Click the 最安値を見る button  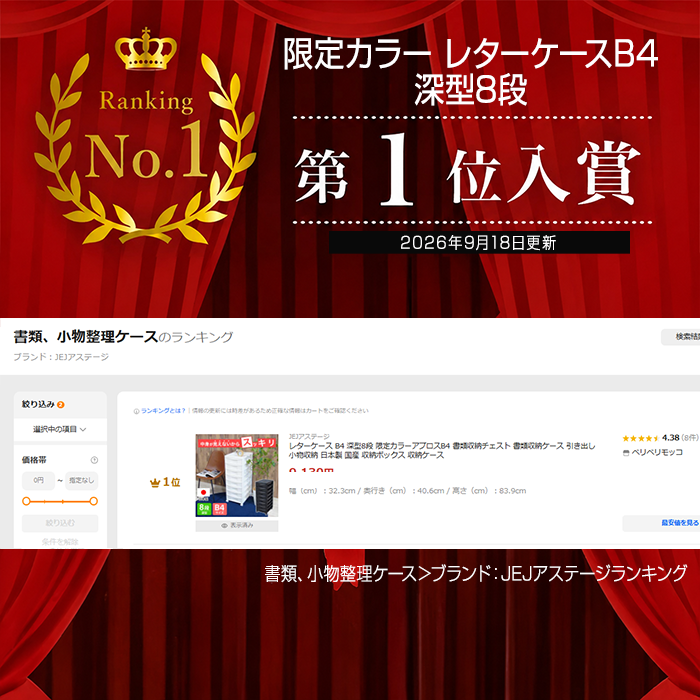pyautogui.click(x=661, y=523)
